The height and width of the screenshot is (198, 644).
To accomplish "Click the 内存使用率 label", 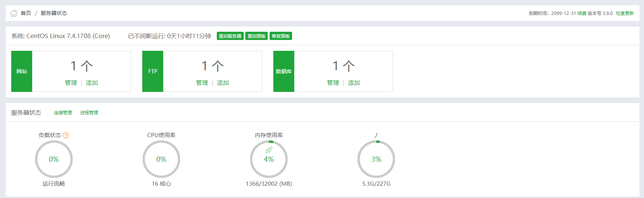I will (269, 135).
